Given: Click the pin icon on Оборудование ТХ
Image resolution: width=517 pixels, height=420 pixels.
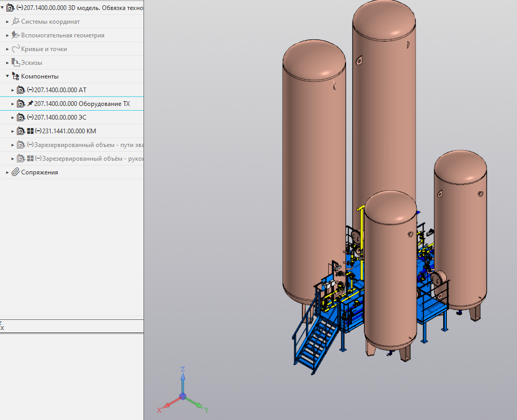Looking at the screenshot, I should coord(30,104).
